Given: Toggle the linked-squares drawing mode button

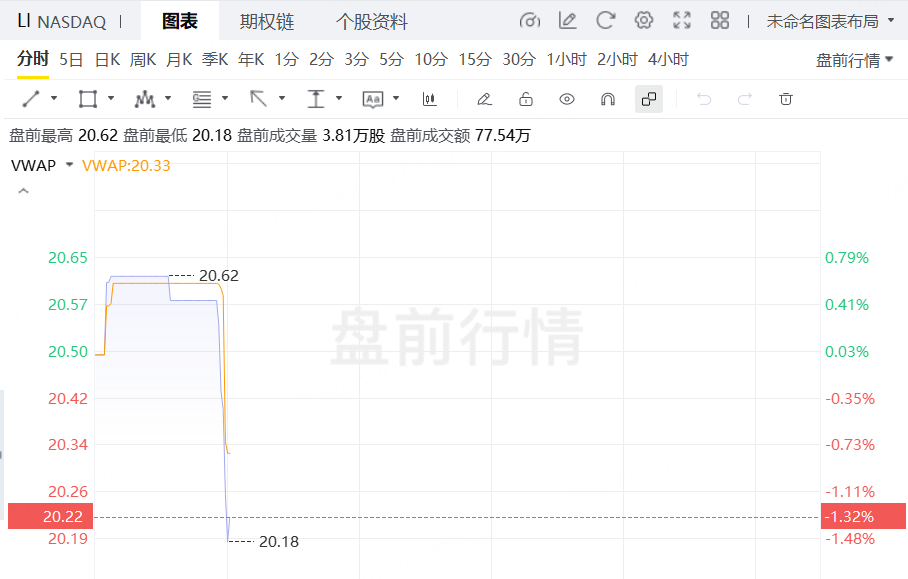Looking at the screenshot, I should (648, 98).
